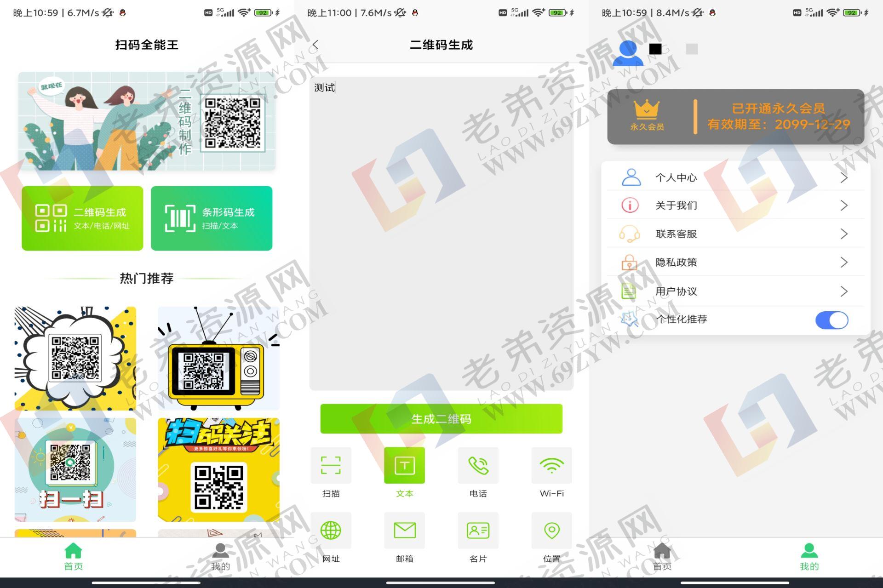The width and height of the screenshot is (883, 588).
Task: Select the 邮箱 email QR type icon
Action: 404,531
